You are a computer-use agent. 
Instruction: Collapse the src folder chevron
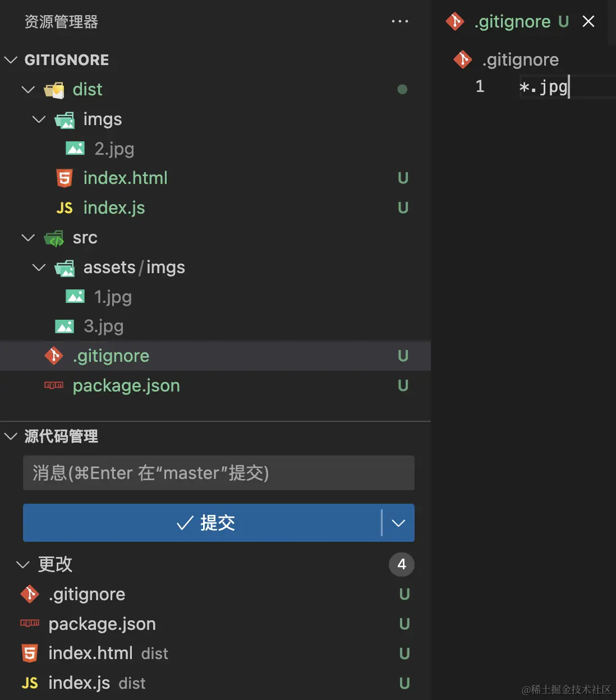[x=28, y=238]
